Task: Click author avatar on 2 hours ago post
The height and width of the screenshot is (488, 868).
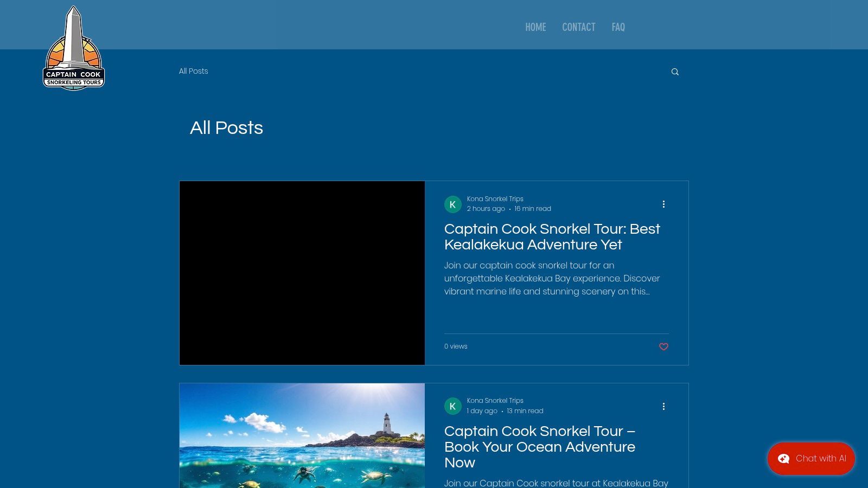Action: pyautogui.click(x=453, y=204)
